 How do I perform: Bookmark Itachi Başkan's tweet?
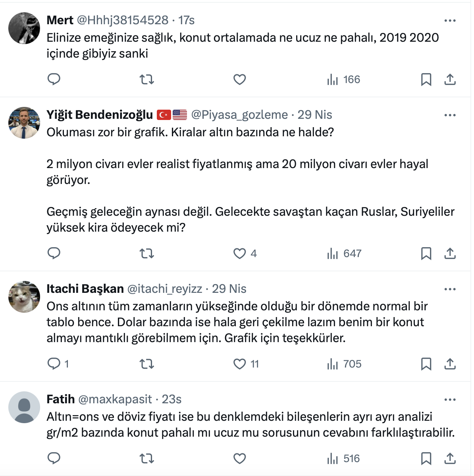pos(426,364)
